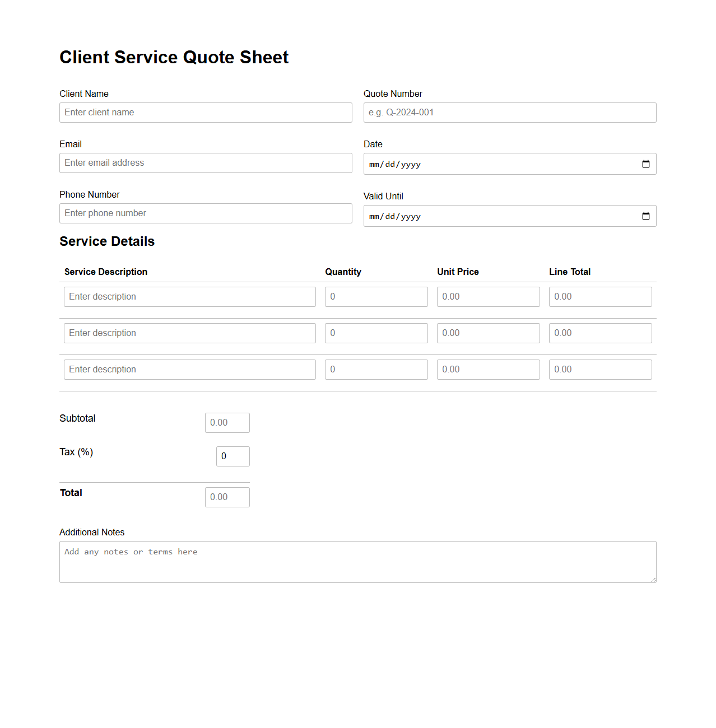Click the Client Name input field
Screen dimensions: 716x728
click(x=206, y=112)
